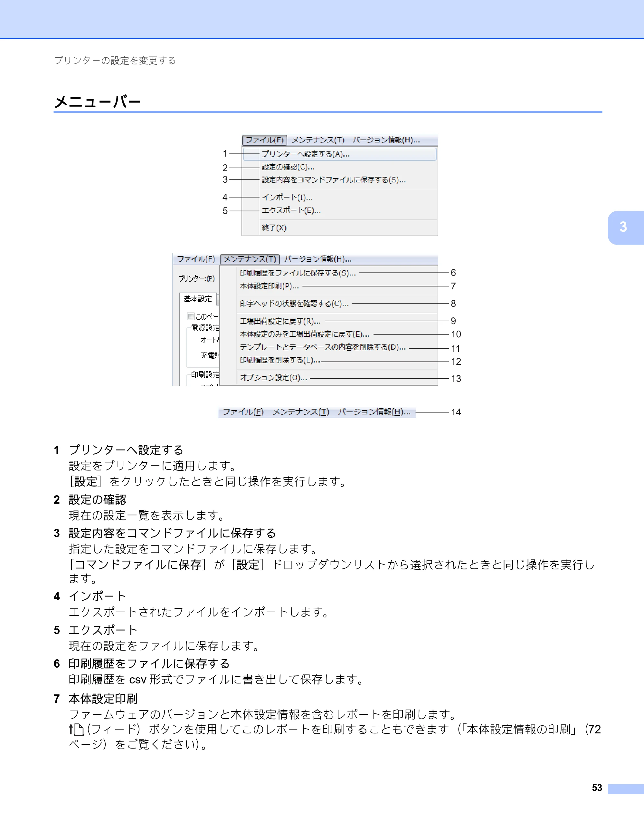Choose 本体設定印刷(P)... from the Maintenance menu
This screenshot has height=832, width=644.
click(x=269, y=286)
